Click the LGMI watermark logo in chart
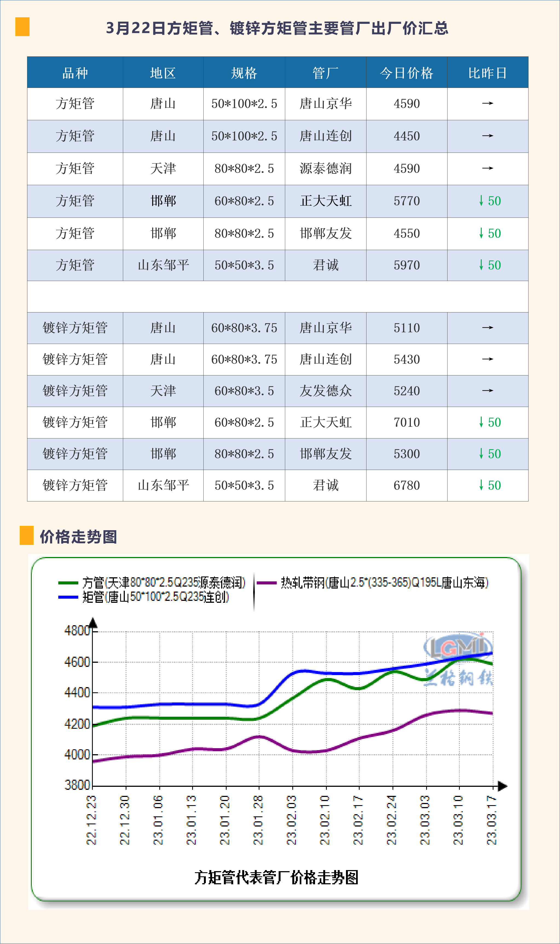 [x=457, y=647]
